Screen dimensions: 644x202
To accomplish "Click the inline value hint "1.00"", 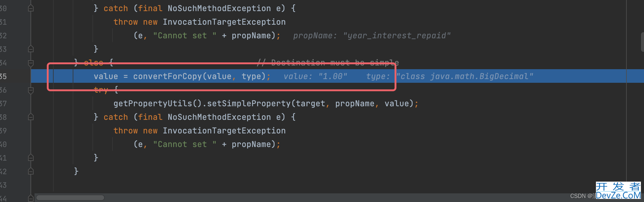I will 333,76.
